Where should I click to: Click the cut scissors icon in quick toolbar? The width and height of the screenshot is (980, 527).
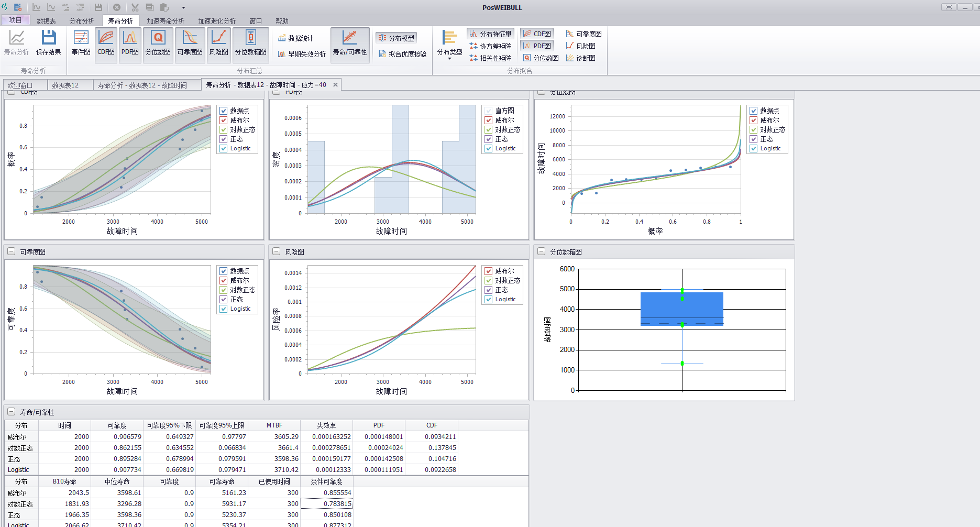(135, 7)
